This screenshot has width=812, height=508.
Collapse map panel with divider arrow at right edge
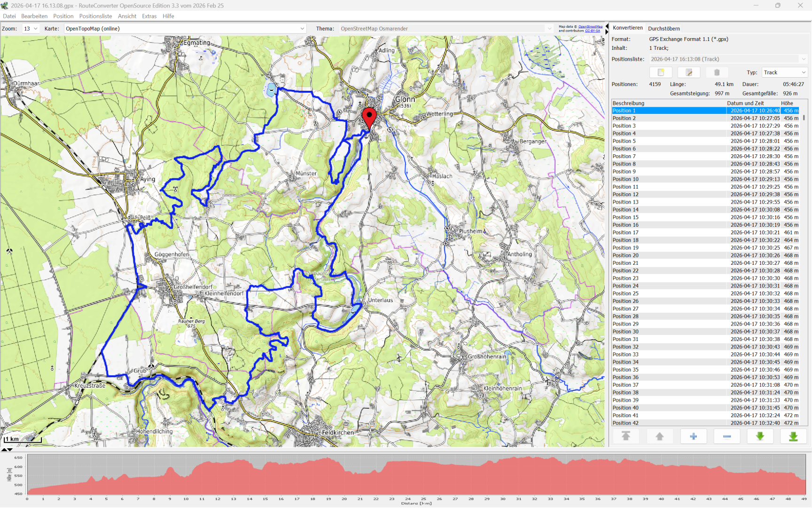click(x=607, y=26)
